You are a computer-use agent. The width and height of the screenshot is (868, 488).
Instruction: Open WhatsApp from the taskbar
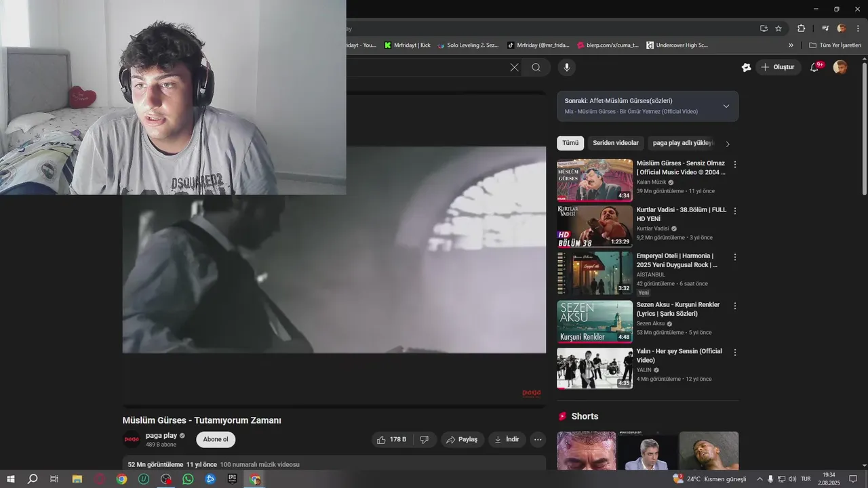point(188,479)
